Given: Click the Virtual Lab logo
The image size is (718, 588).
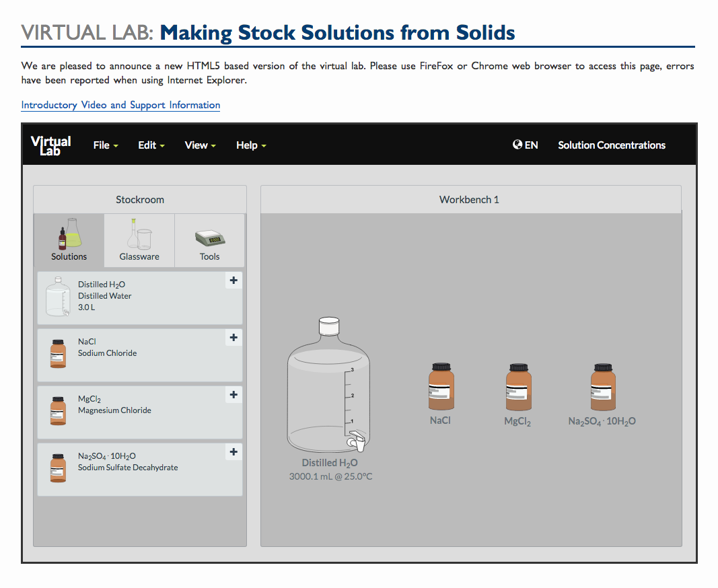Looking at the screenshot, I should click(x=51, y=144).
